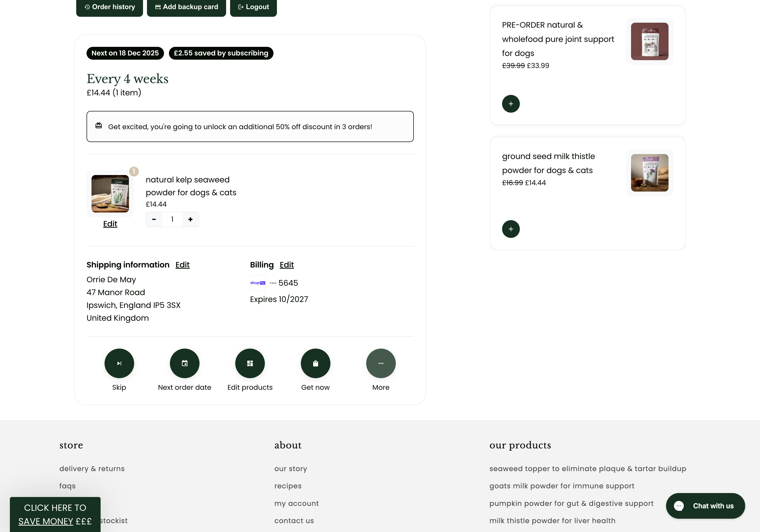Click '£14.44 (1 item)' subscription total
Image resolution: width=760 pixels, height=532 pixels.
(x=114, y=93)
